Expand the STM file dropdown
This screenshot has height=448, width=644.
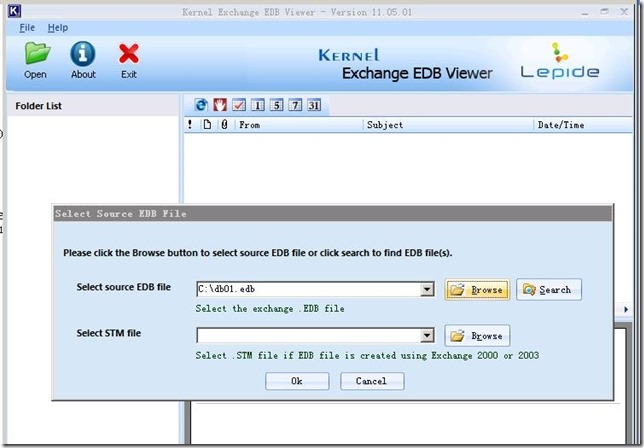pos(427,335)
